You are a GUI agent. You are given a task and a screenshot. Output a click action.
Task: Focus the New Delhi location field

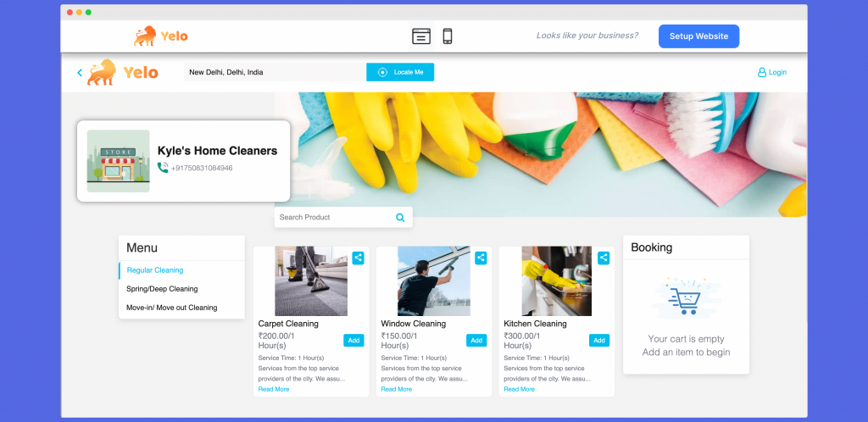point(275,73)
